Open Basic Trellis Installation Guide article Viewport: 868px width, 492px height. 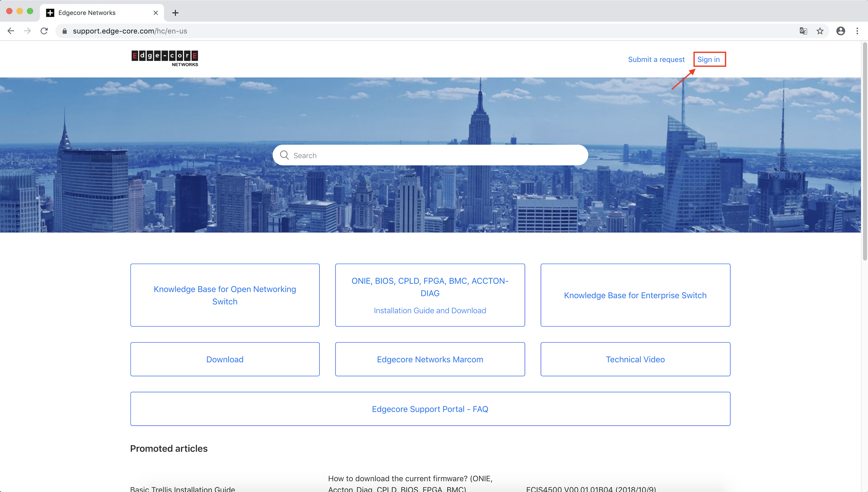(183, 489)
